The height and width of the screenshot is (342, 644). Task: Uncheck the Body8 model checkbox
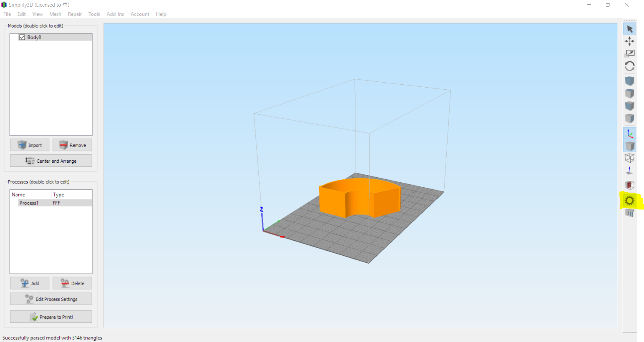pos(22,37)
